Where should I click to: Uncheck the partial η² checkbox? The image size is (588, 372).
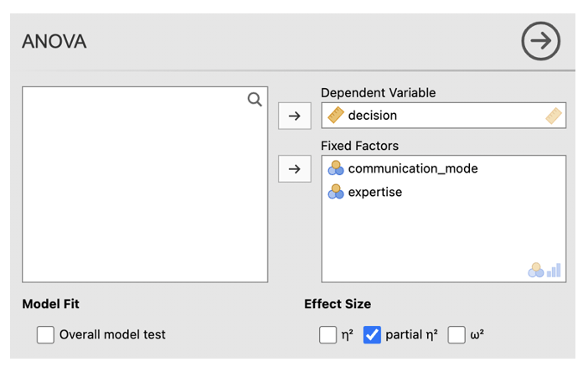click(x=373, y=335)
